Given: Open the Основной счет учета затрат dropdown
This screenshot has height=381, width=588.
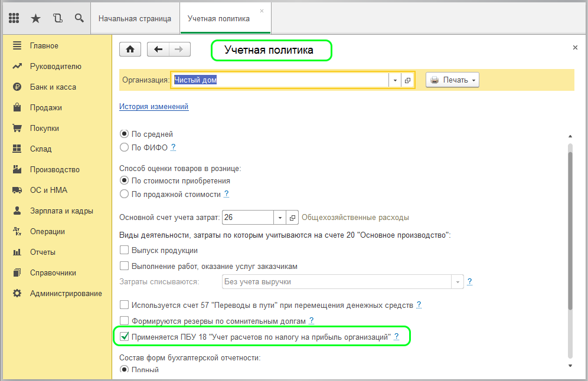Looking at the screenshot, I should click(x=280, y=217).
